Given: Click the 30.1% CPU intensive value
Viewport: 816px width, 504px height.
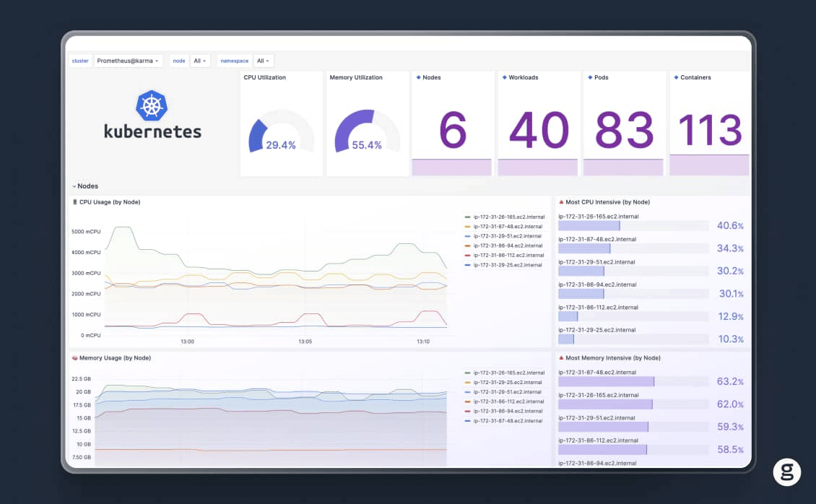Looking at the screenshot, I should pyautogui.click(x=731, y=294).
